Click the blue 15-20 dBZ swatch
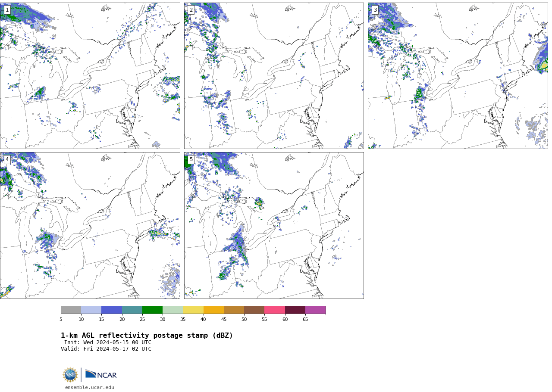 [x=112, y=310]
